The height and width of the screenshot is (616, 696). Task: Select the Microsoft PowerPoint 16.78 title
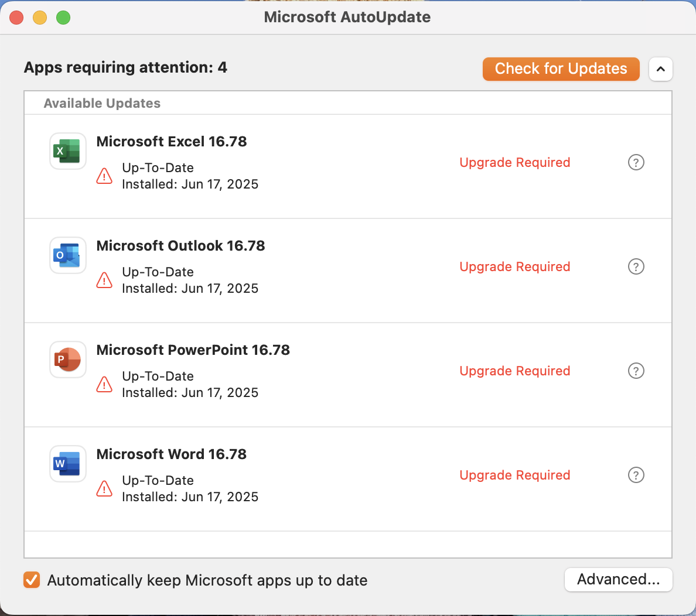(x=193, y=350)
